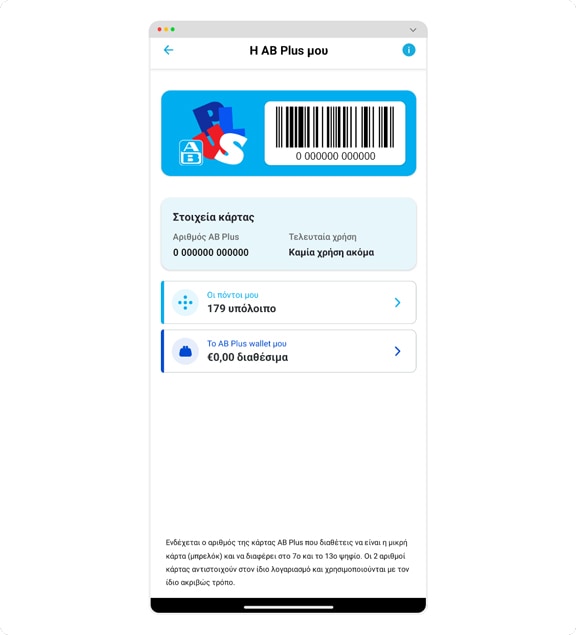Click the Καμία χρήση ακόμα text
This screenshot has height=635, width=576.
tap(331, 252)
